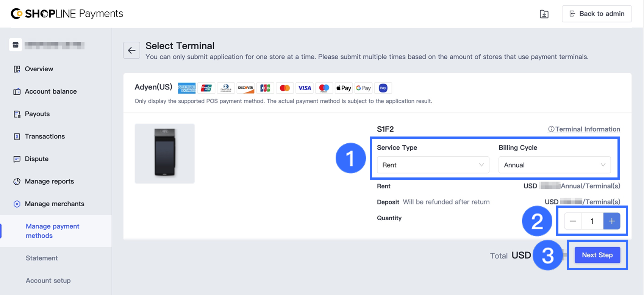The height and width of the screenshot is (295, 644).
Task: Click the JCB card icon
Action: pyautogui.click(x=265, y=88)
